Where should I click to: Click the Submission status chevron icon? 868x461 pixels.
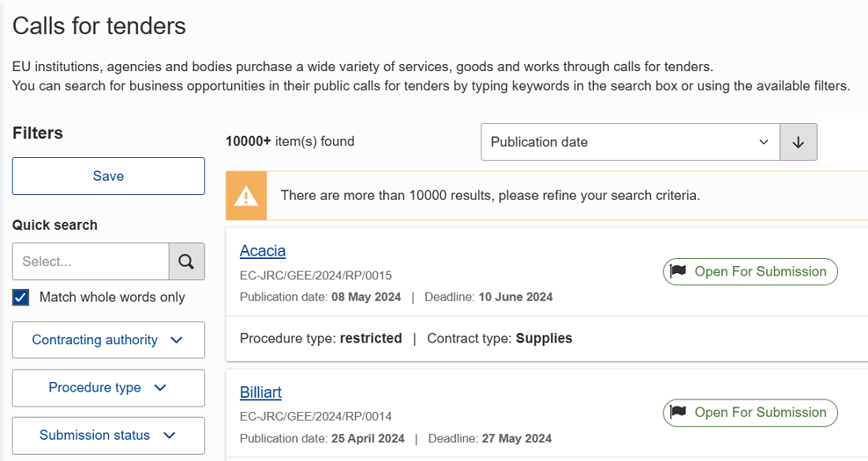(x=170, y=436)
